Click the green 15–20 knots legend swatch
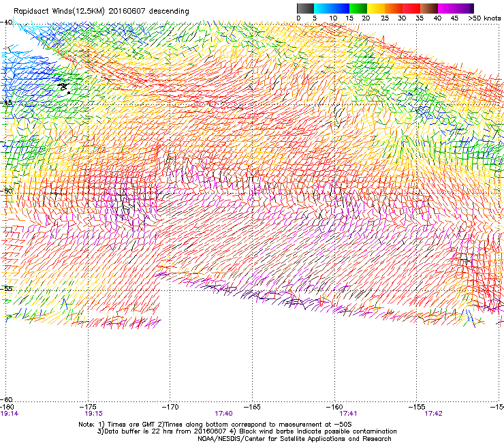This screenshot has width=504, height=443. [358, 8]
